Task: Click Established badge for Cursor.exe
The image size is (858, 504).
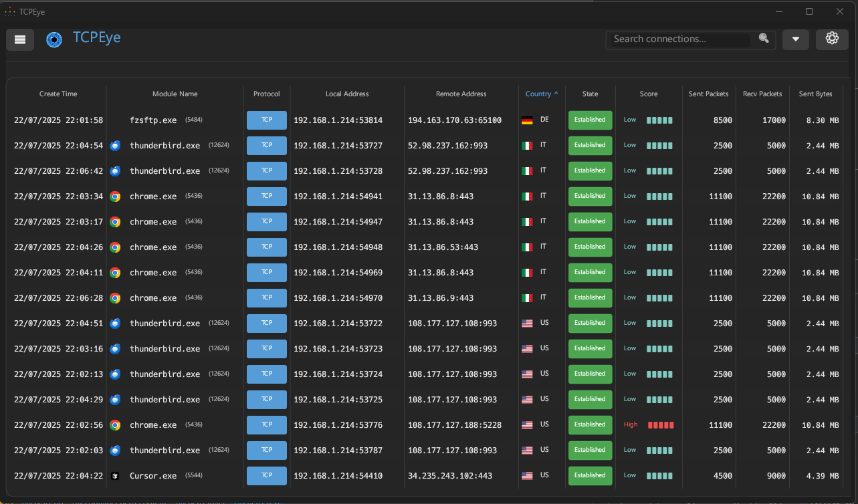Action: click(x=590, y=476)
